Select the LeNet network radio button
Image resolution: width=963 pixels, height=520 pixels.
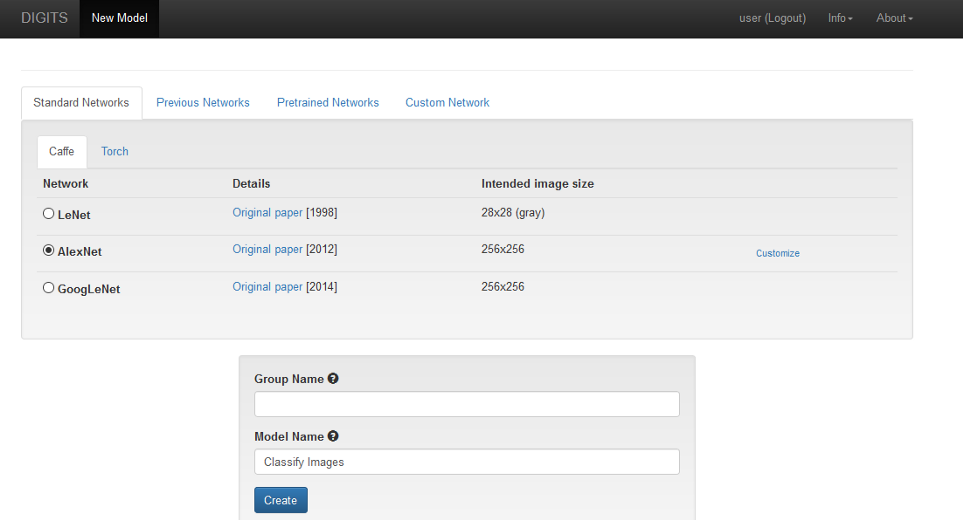pos(48,213)
